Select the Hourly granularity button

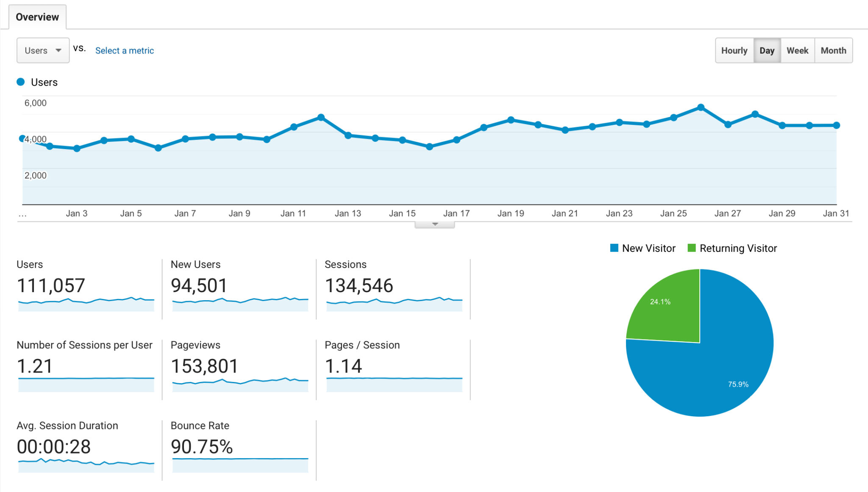click(734, 50)
